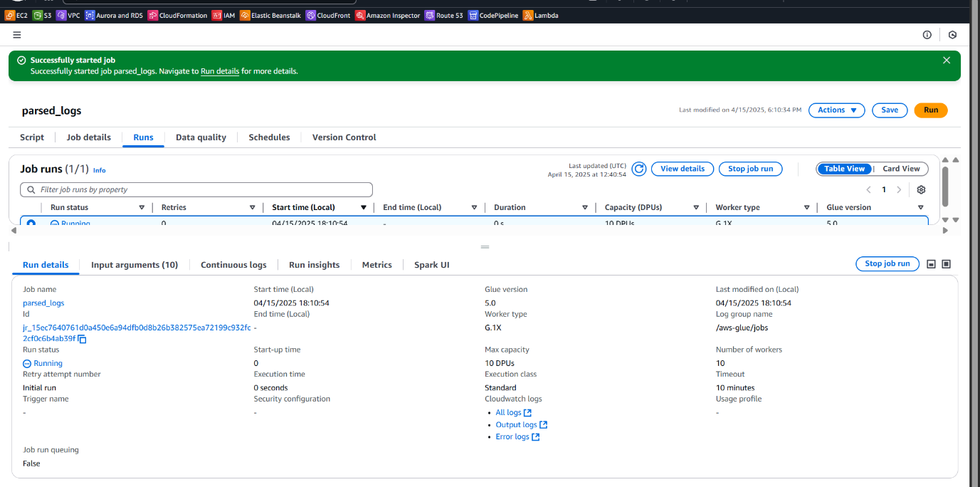Open the Route 53 shortcut
Image resolution: width=980 pixels, height=487 pixels.
pos(444,15)
